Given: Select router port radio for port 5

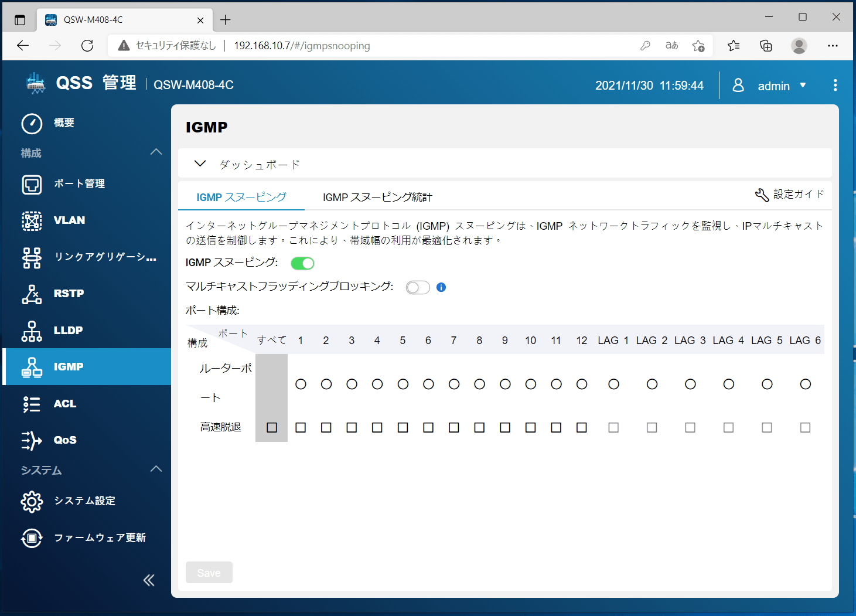Looking at the screenshot, I should (x=403, y=384).
